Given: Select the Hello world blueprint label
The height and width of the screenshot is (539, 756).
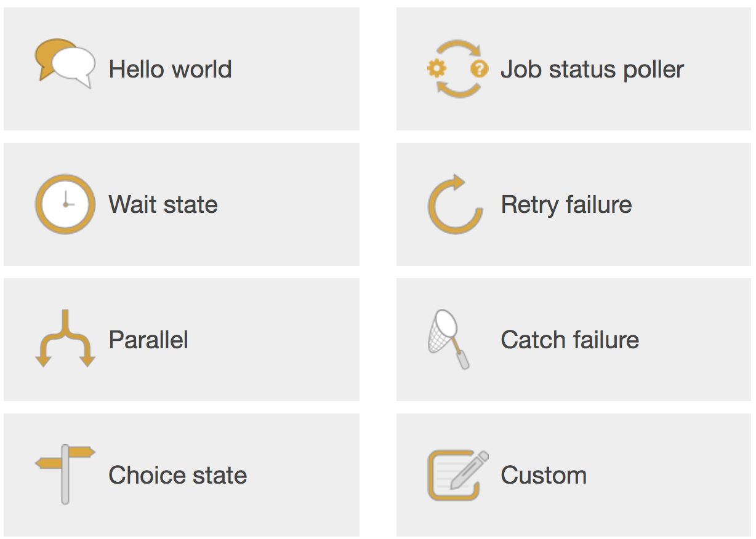Looking at the screenshot, I should click(171, 69).
